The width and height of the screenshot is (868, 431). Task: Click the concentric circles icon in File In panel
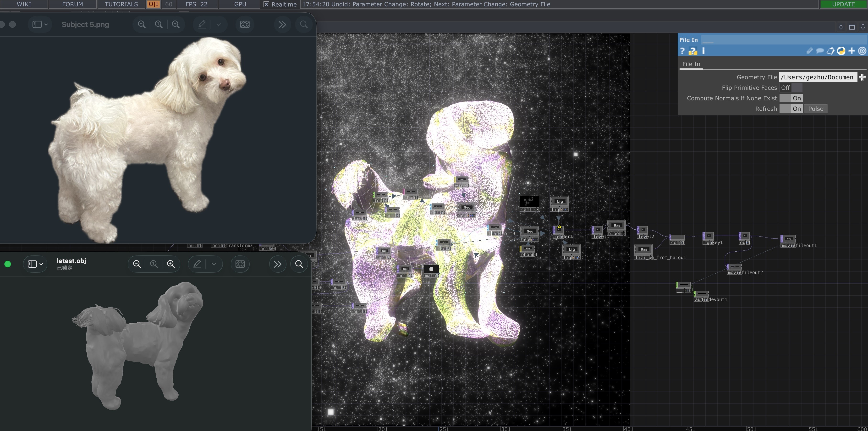(x=862, y=51)
